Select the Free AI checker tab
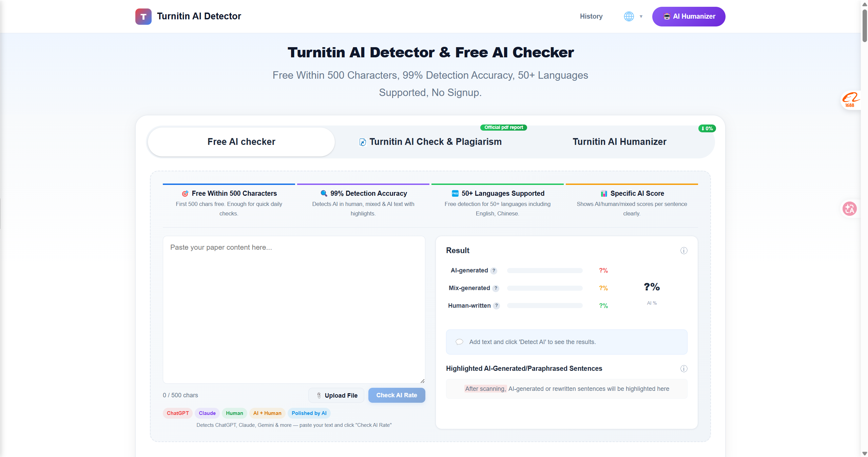Screen dimensions: 868x457 click(x=241, y=142)
